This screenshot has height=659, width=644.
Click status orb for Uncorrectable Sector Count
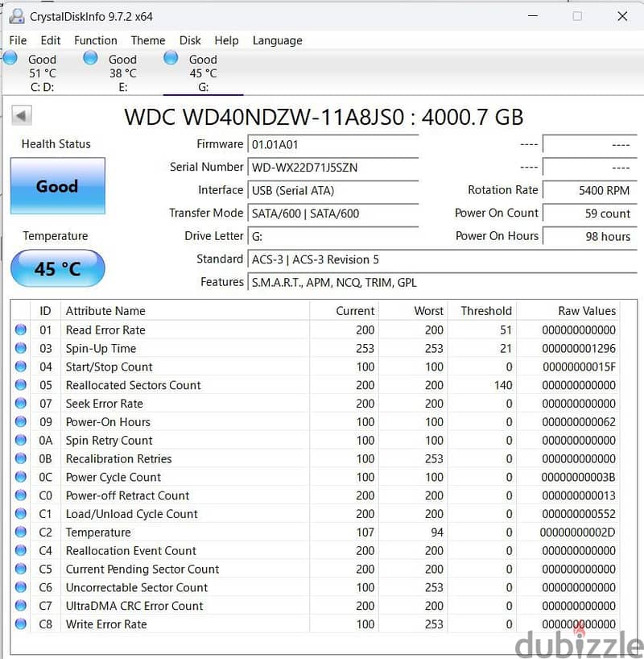click(x=21, y=587)
